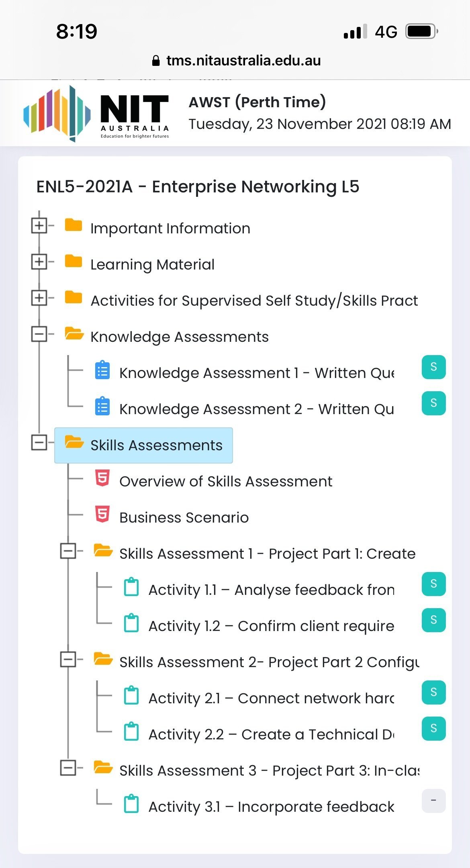Select the Skills Assessments tree item
The height and width of the screenshot is (868, 470).
[143, 445]
